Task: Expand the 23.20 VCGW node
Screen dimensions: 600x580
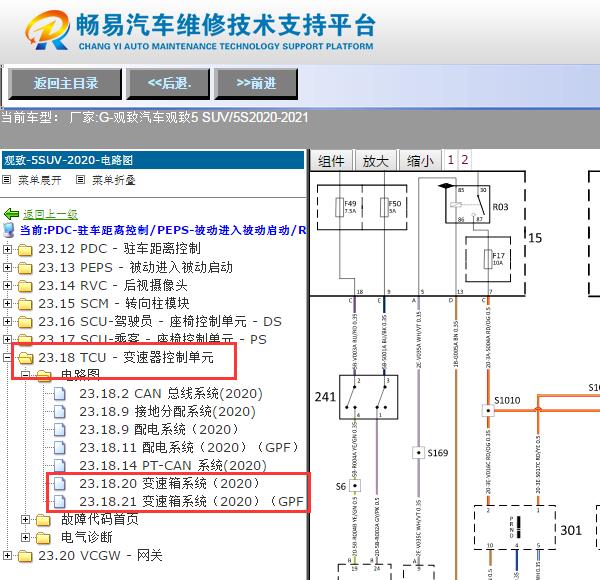Action: tap(7, 555)
